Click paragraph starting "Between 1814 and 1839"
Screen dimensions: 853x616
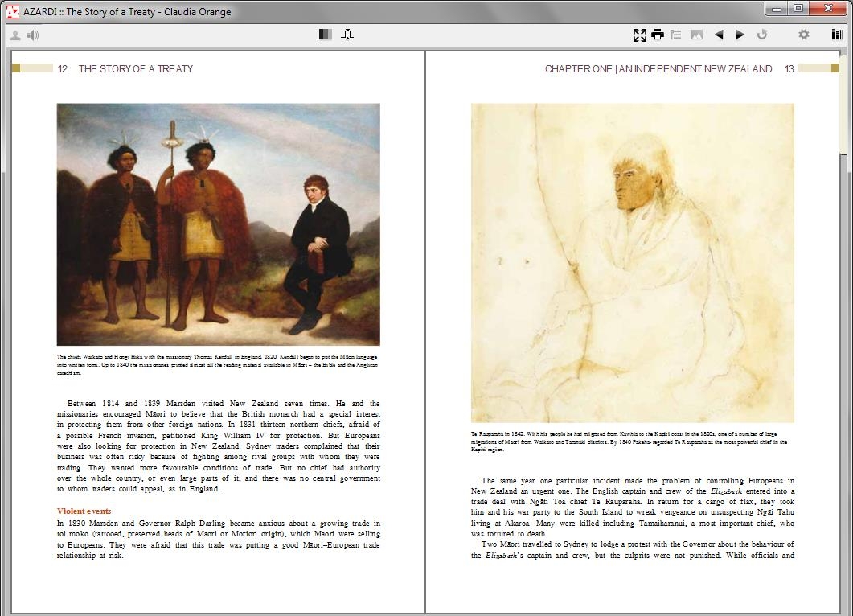[x=218, y=446]
